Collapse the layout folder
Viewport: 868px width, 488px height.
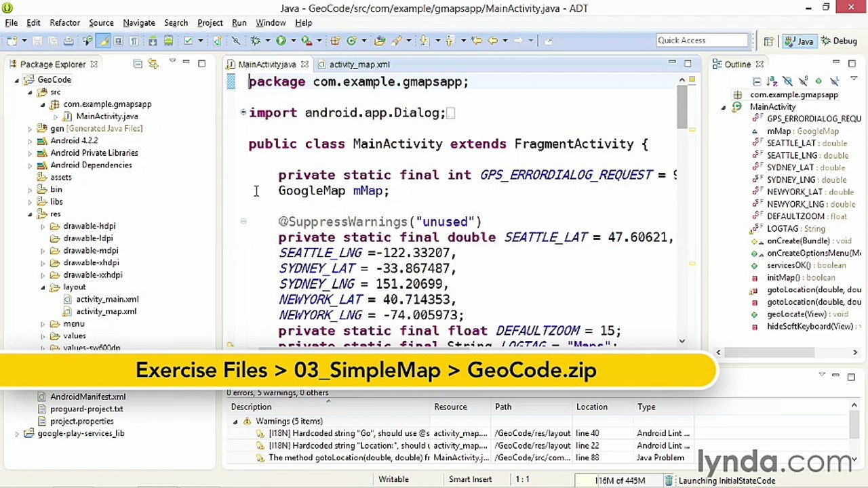(x=43, y=287)
